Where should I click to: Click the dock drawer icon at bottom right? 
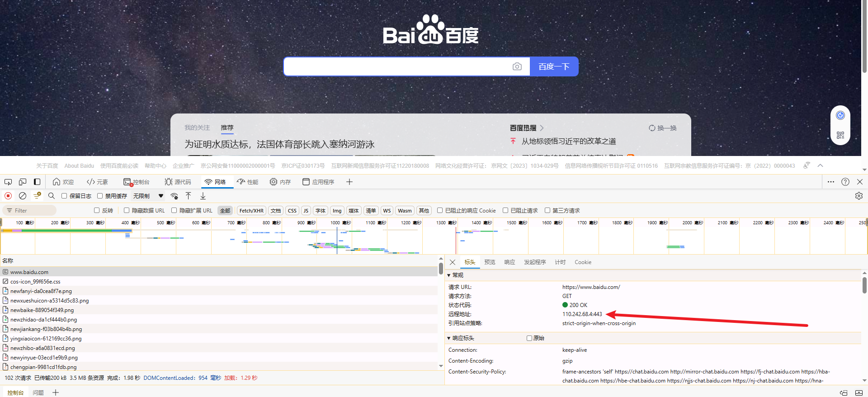844,393
